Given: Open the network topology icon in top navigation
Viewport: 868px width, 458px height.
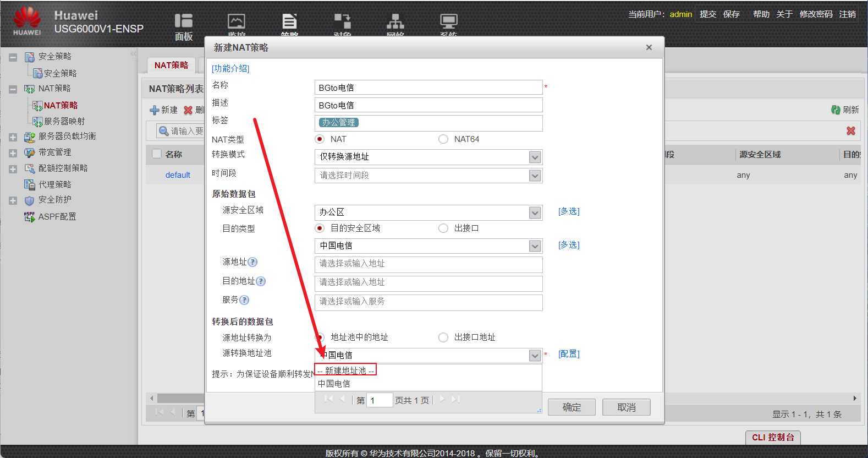Looking at the screenshot, I should click(x=395, y=21).
